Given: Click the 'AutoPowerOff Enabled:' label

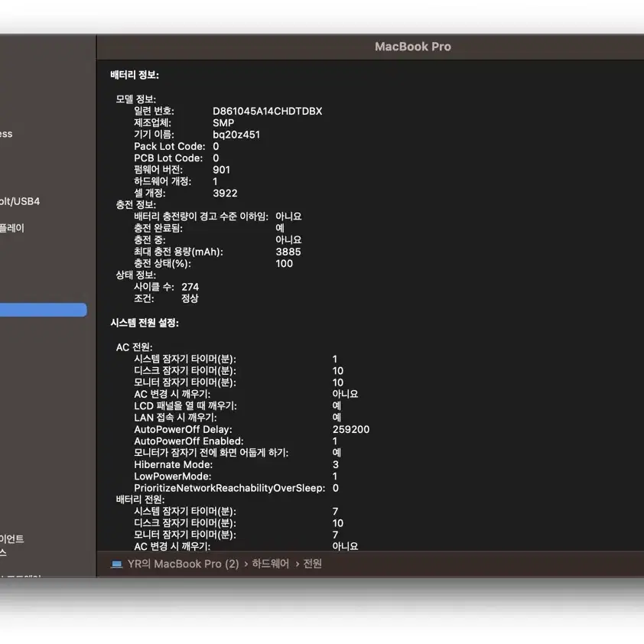Looking at the screenshot, I should 189,441.
